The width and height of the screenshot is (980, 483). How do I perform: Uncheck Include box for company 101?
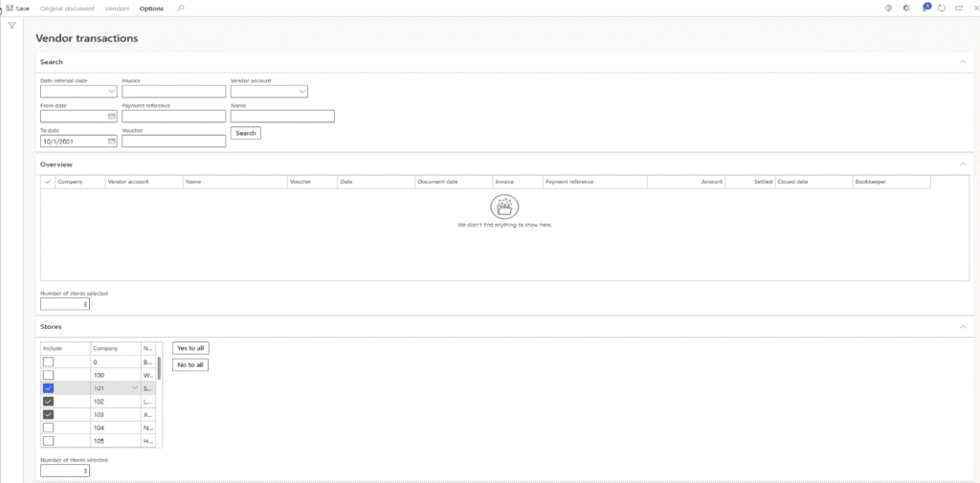[48, 388]
